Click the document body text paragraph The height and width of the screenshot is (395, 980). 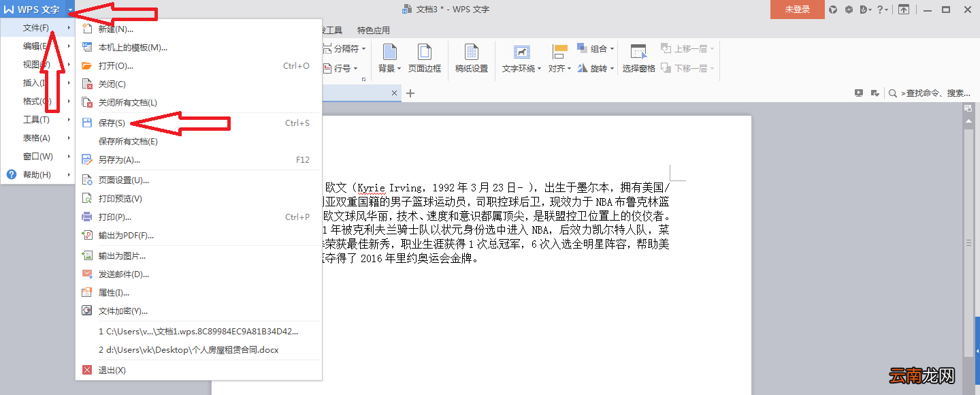point(497,223)
